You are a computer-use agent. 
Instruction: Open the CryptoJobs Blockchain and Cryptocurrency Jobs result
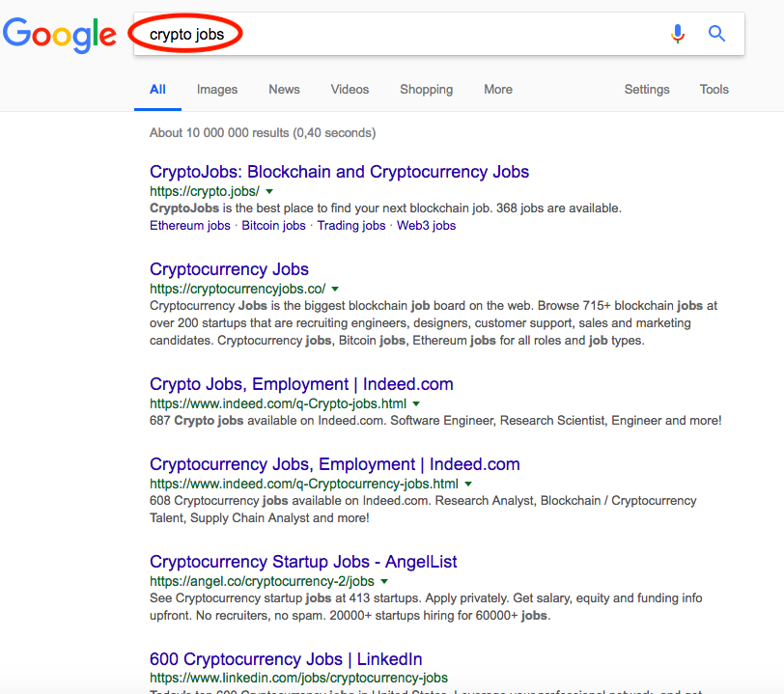(338, 171)
